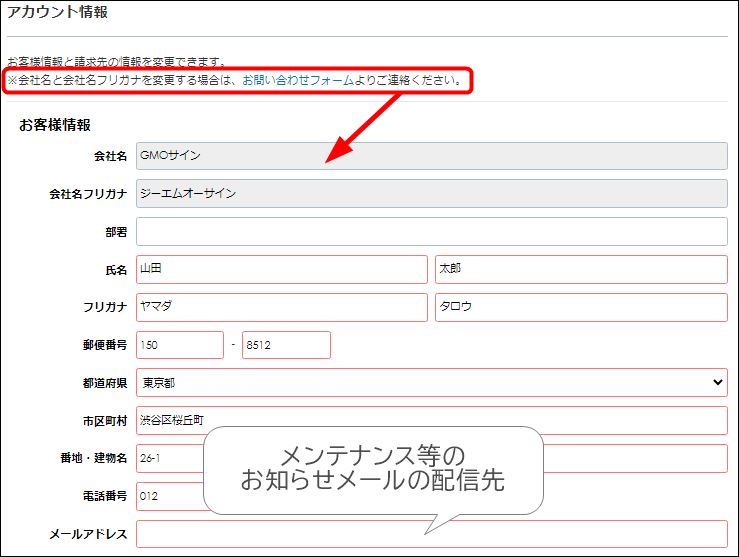
Task: Click the 氏名 field containing 山田
Action: 281,270
